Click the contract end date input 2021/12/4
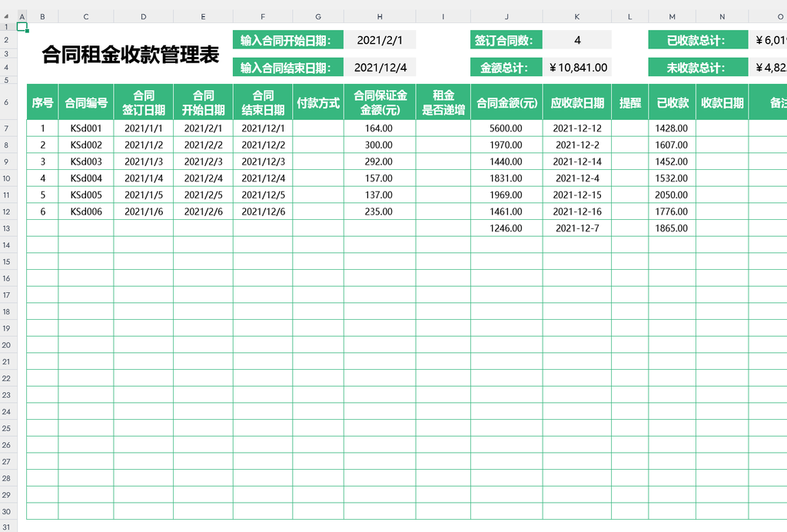 (x=380, y=67)
